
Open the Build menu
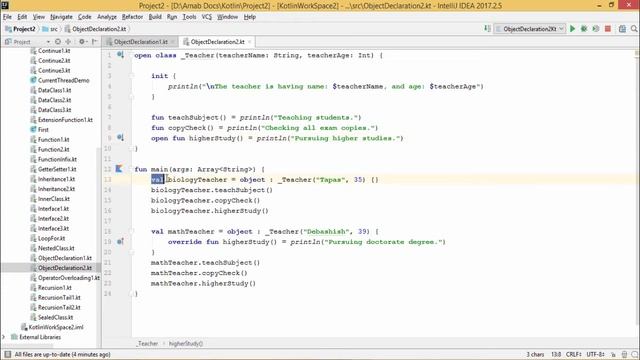coord(155,17)
